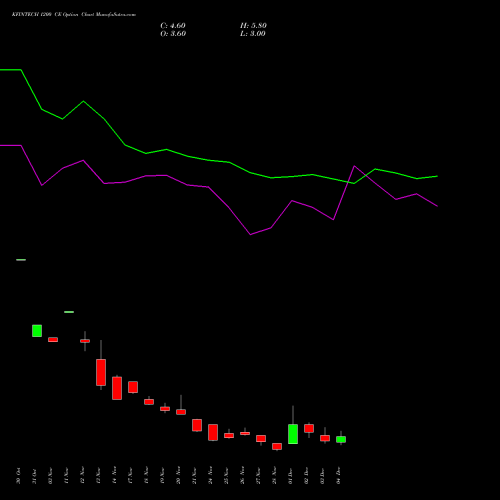500x500 pixels.
Task: Click the 02 Dec date label
Action: [x=306, y=476]
